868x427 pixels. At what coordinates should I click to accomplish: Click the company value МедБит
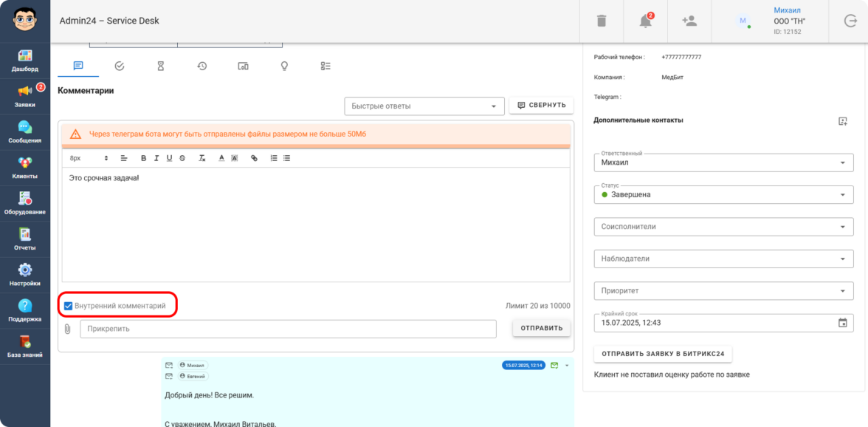point(672,77)
